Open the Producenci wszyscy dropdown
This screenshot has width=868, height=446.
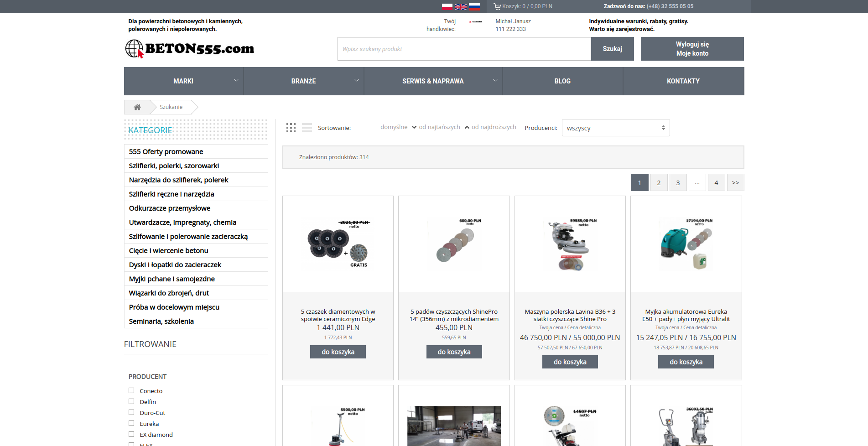[x=616, y=128]
